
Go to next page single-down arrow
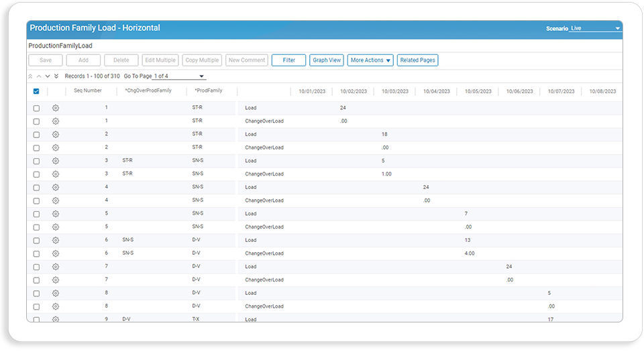[x=48, y=76]
